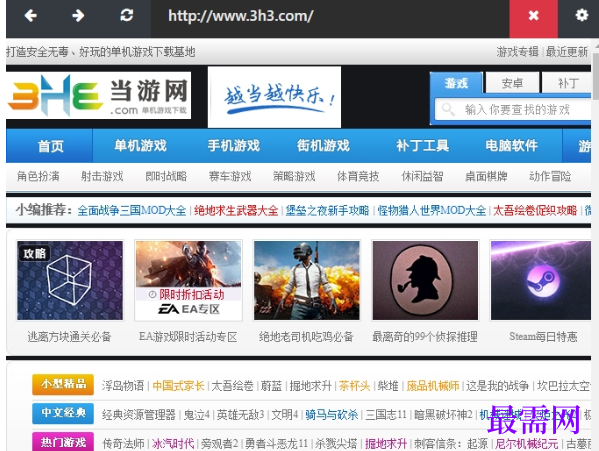599x451 pixels.
Task: Focus the game search input field
Action: point(514,110)
